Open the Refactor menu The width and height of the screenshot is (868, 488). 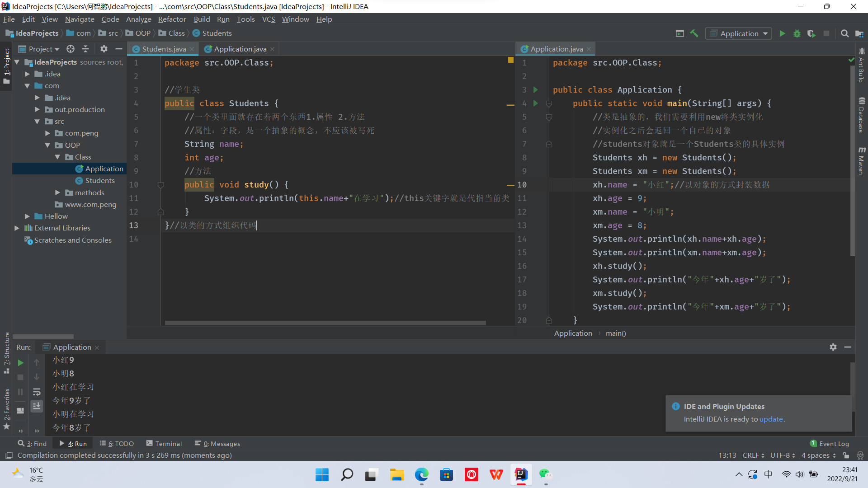172,19
